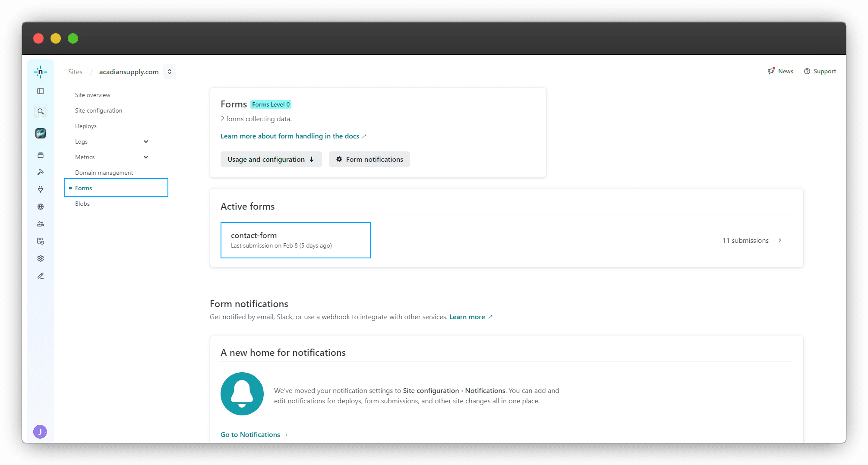
Task: Toggle the sidebar panel icon
Action: point(41,91)
